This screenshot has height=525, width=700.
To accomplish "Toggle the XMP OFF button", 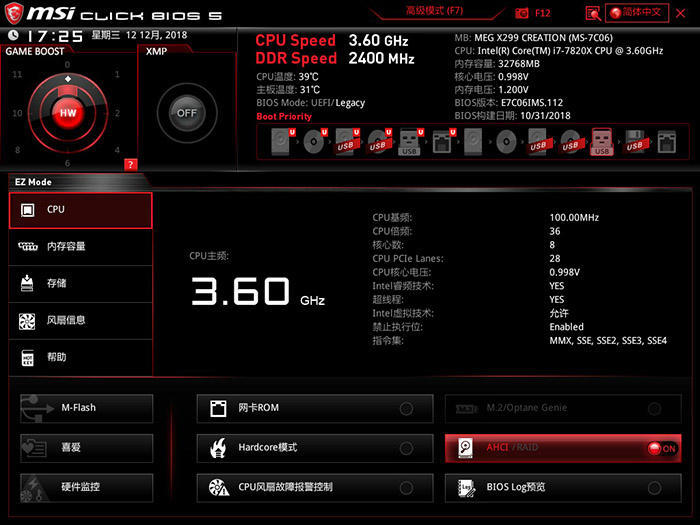I will coord(187,113).
